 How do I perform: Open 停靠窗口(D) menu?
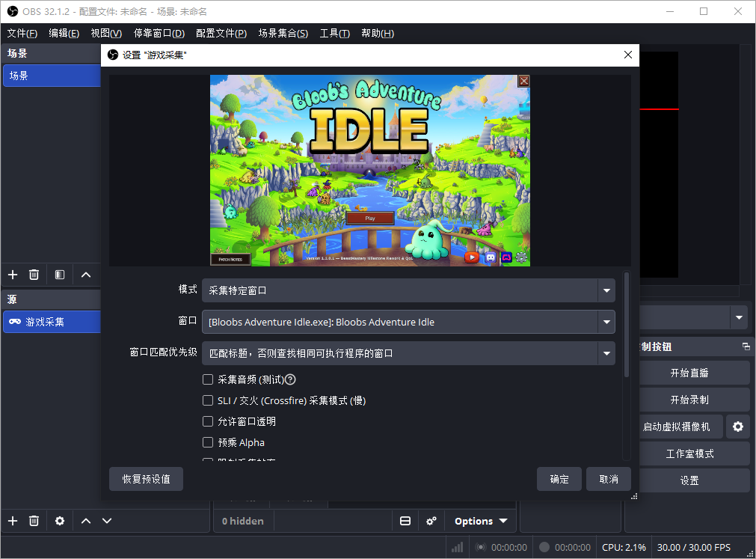coord(159,33)
